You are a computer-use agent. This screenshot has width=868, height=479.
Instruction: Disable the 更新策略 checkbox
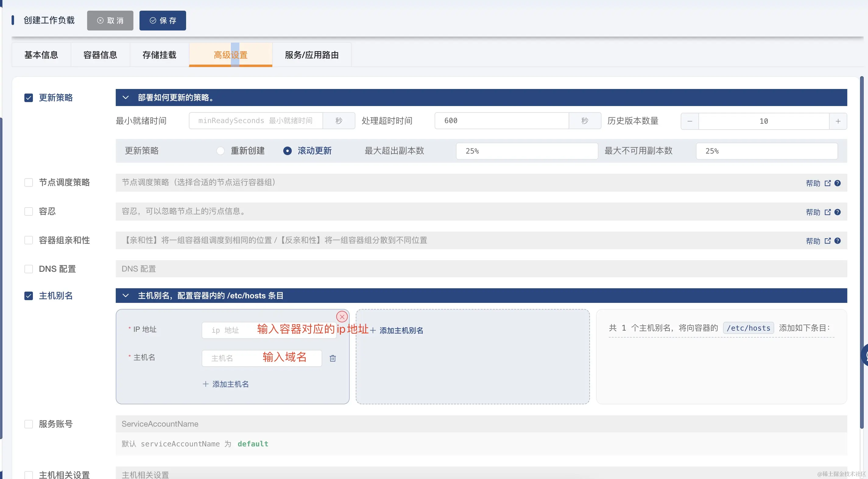pyautogui.click(x=29, y=98)
